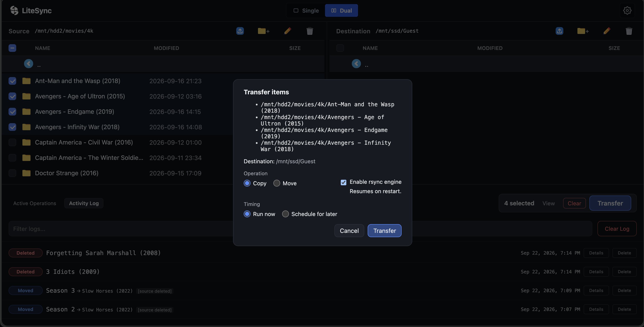Toggle Destination select-all checkbox
644x327 pixels.
(x=340, y=48)
